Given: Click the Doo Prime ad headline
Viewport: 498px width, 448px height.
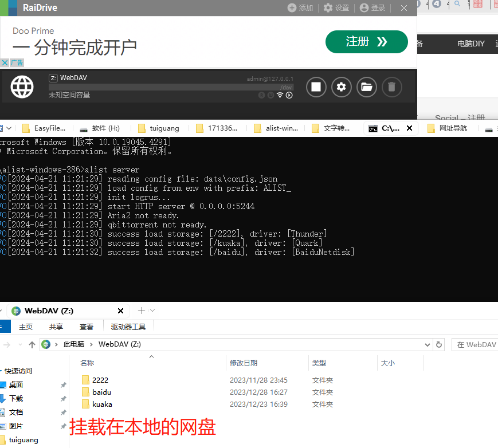Looking at the screenshot, I should [75, 48].
